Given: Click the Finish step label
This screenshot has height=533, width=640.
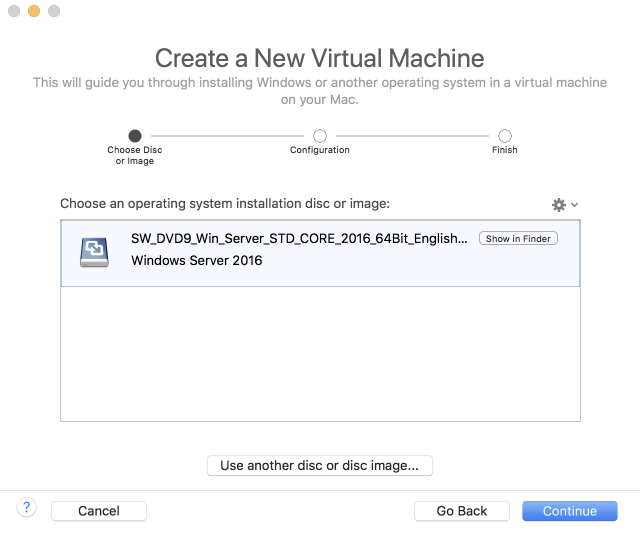Looking at the screenshot, I should 505,150.
